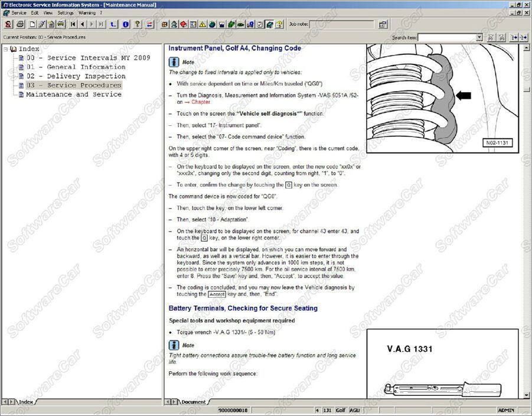Click the blue information icon
This screenshot has width=532, height=416.
pyautogui.click(x=125, y=24)
